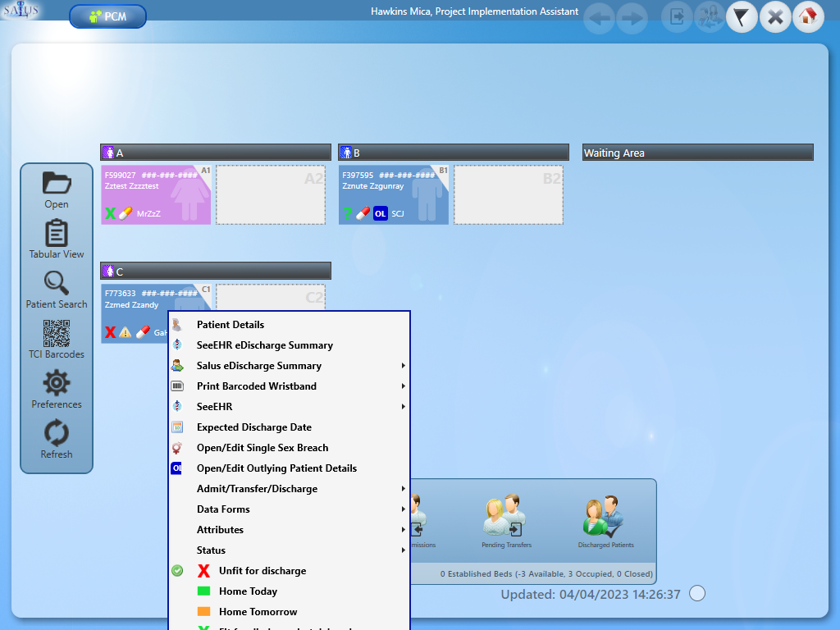The width and height of the screenshot is (840, 630).
Task: Click the back arrow in top bar
Action: [x=599, y=18]
